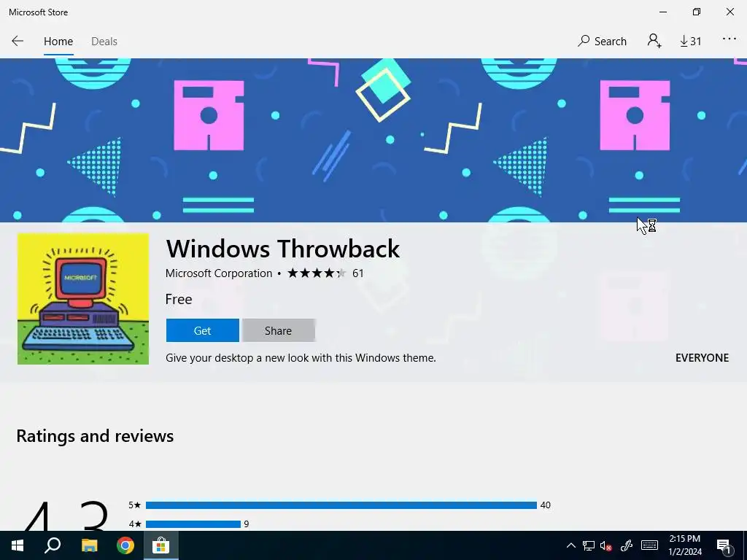Open Search in the Store
Screen dimensions: 747x560
point(602,42)
